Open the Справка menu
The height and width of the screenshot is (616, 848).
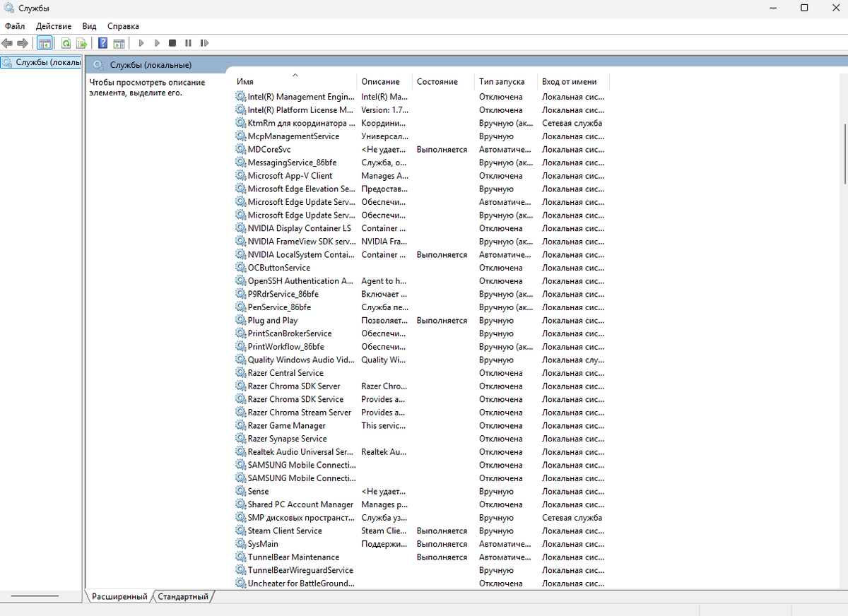pyautogui.click(x=123, y=26)
